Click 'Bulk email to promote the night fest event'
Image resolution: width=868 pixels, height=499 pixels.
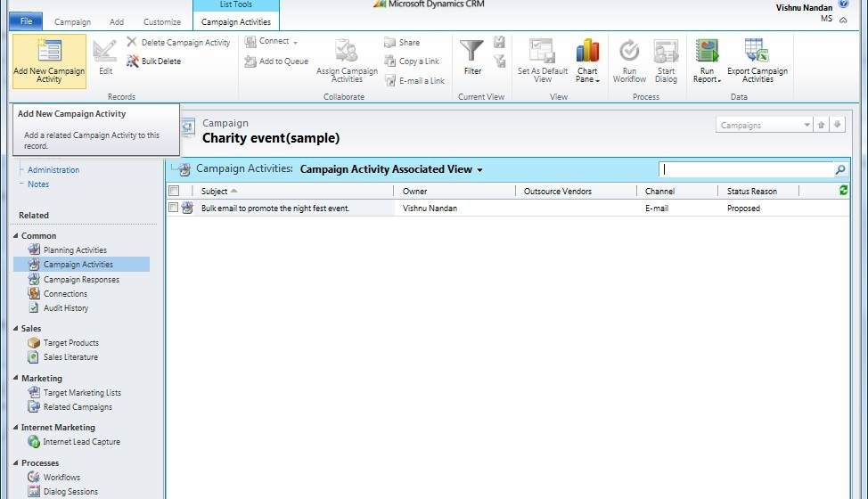(275, 208)
